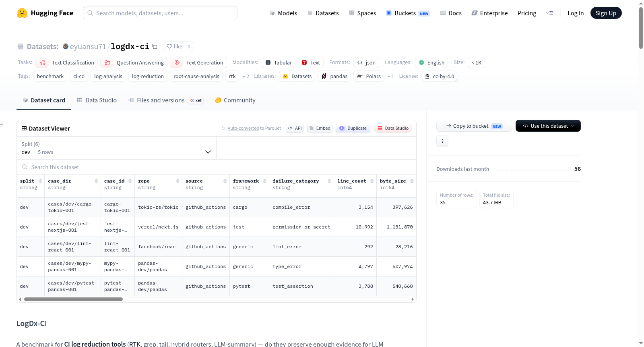Viewport: 644px width, 347px height.
Task: Focus the Search this dataset field
Action: point(217,167)
